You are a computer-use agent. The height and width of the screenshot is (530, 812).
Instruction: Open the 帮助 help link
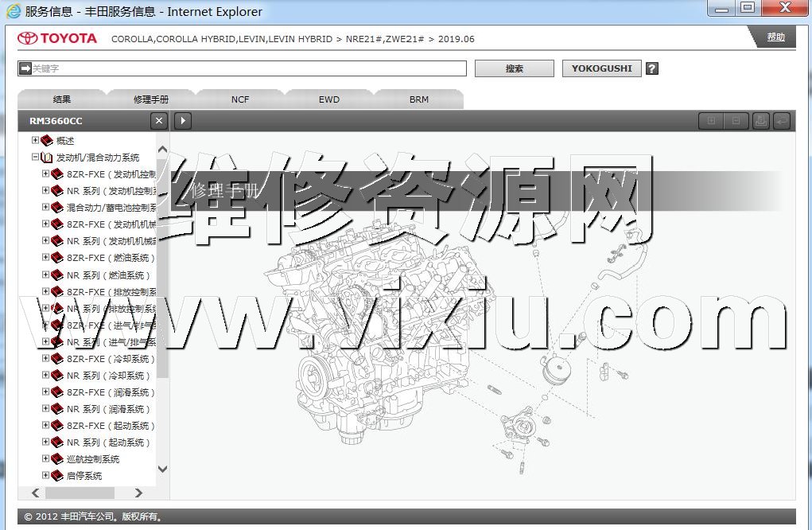point(775,37)
